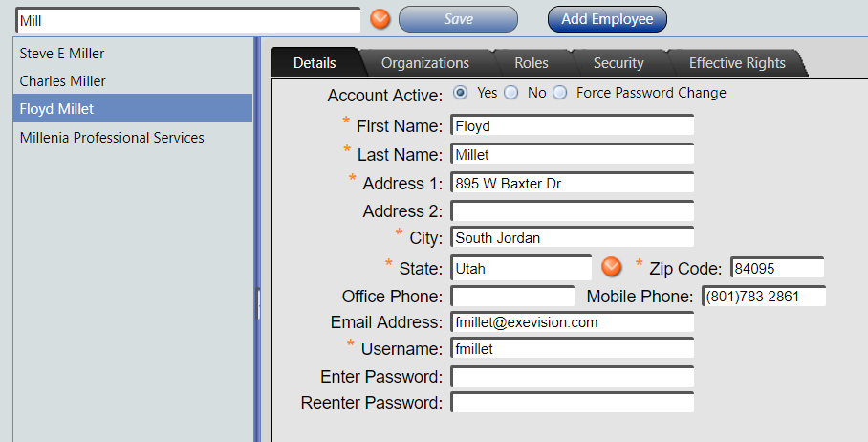Screen dimensions: 868x442
Task: Choose Charles Miller from employee list
Action: 63,81
